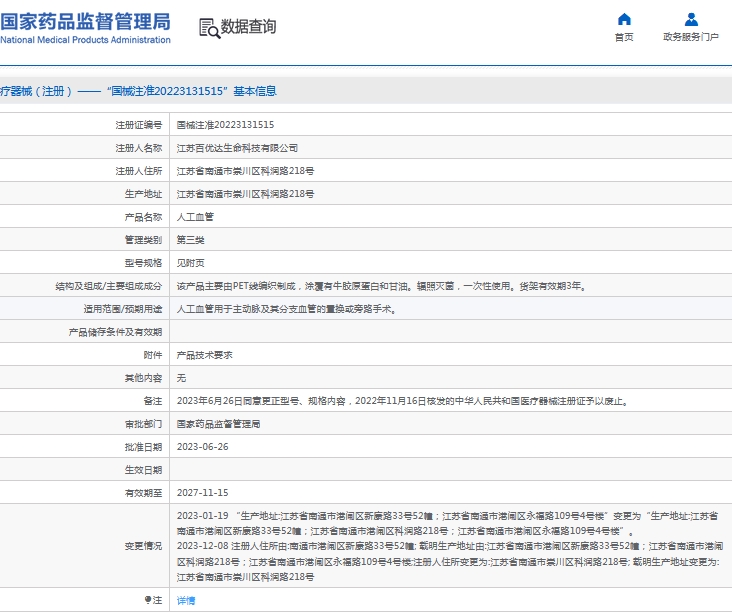Click the National Medical Products Administration subtitle
This screenshot has height=612, width=732.
[x=85, y=40]
